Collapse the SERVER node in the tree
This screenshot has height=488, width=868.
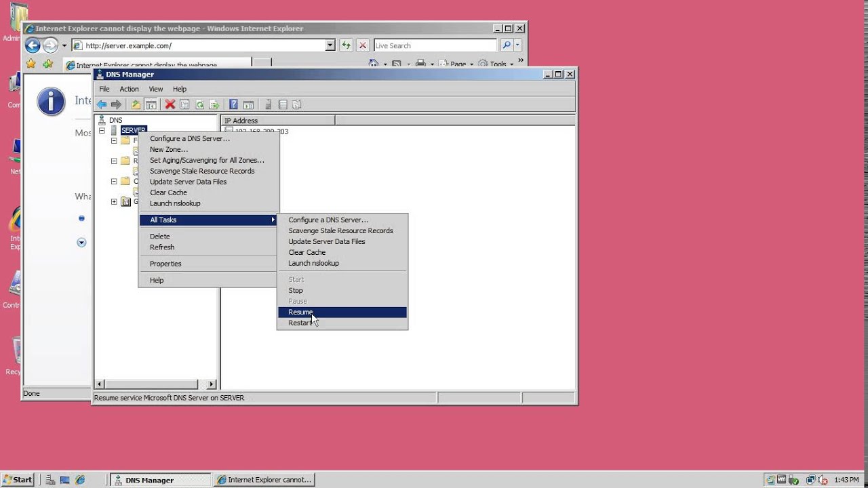(x=102, y=130)
